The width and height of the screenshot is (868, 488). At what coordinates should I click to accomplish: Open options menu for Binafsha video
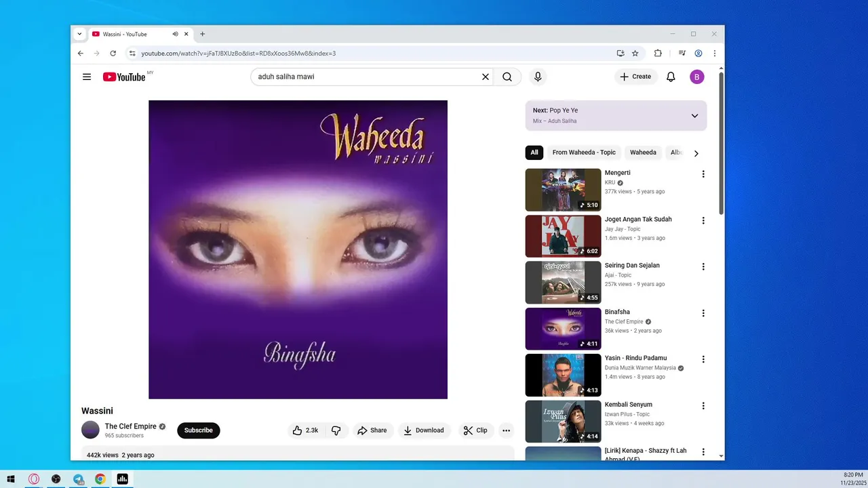703,313
